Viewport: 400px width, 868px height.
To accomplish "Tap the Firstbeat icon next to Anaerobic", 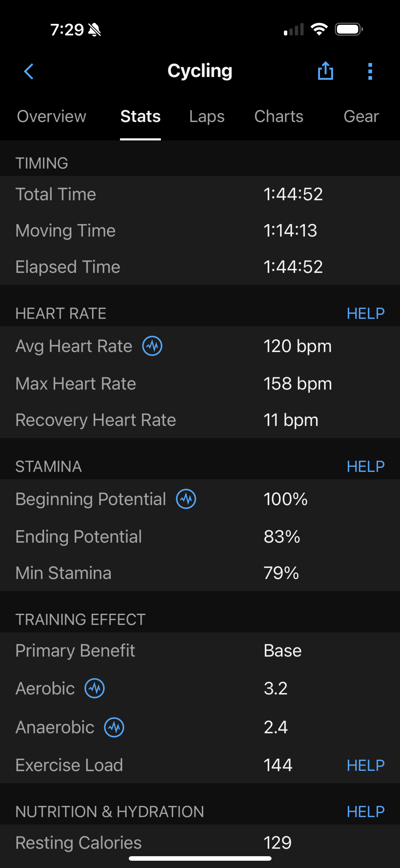I will (x=114, y=727).
